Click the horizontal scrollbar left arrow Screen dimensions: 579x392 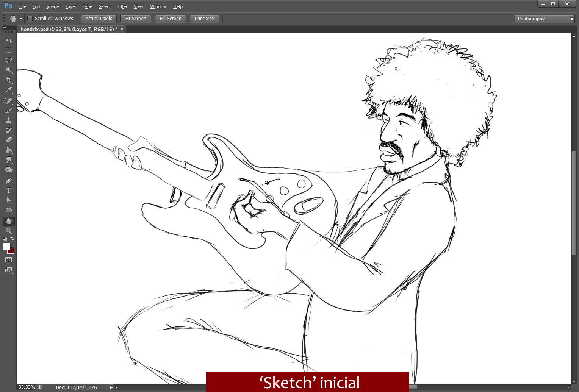(x=117, y=387)
